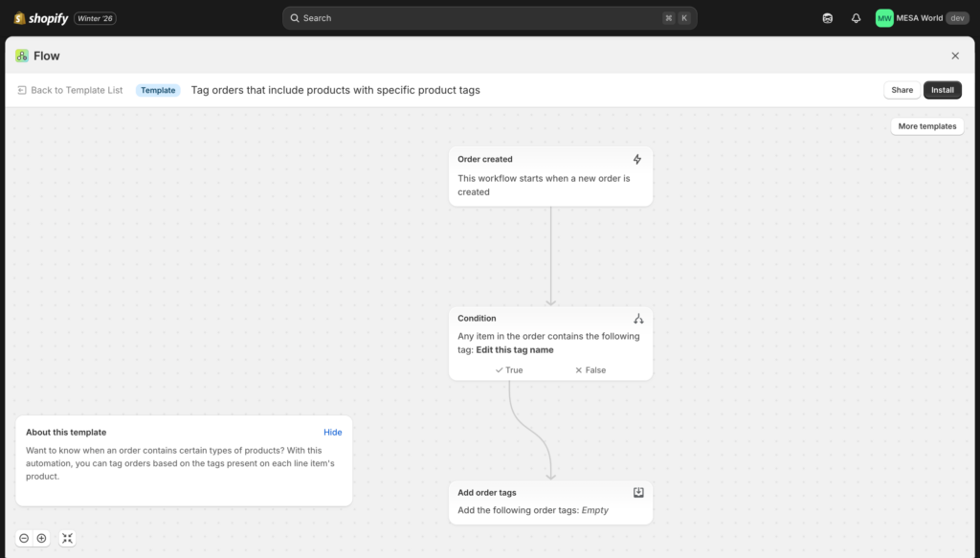Click the Winter '26 version selector
This screenshot has height=558, width=980.
(95, 17)
